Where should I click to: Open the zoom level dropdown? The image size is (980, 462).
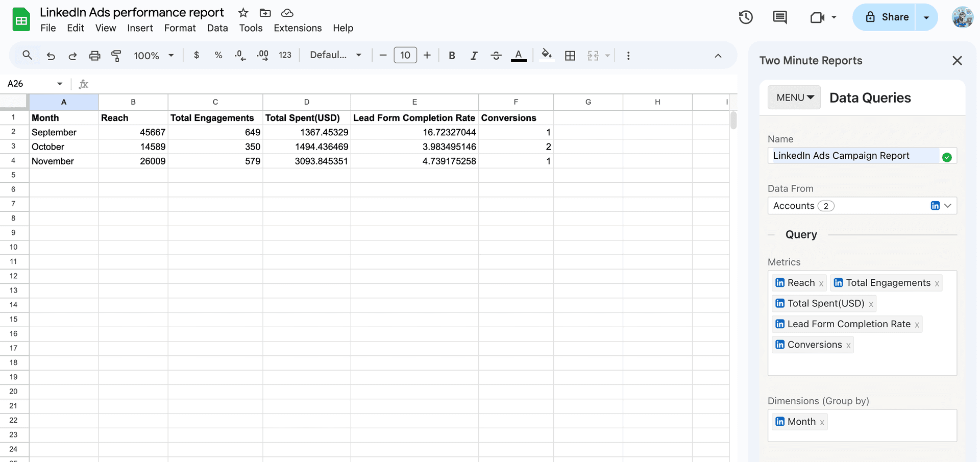(153, 55)
